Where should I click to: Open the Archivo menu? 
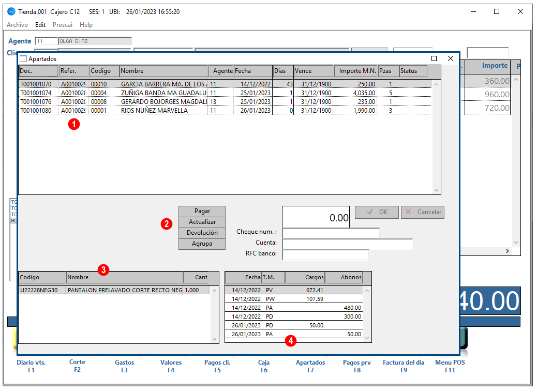(x=17, y=25)
